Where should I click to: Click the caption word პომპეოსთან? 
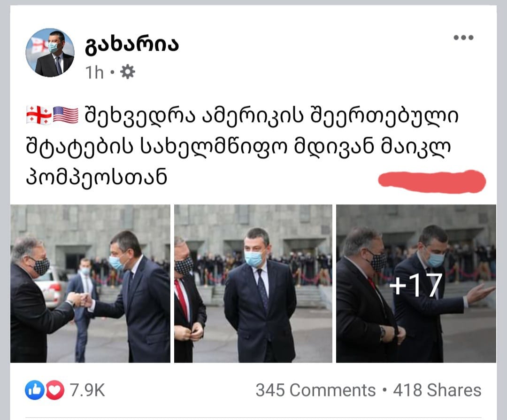pos(96,177)
